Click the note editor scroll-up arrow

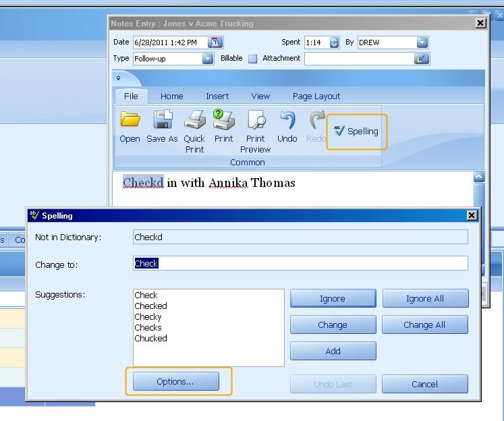(x=479, y=177)
